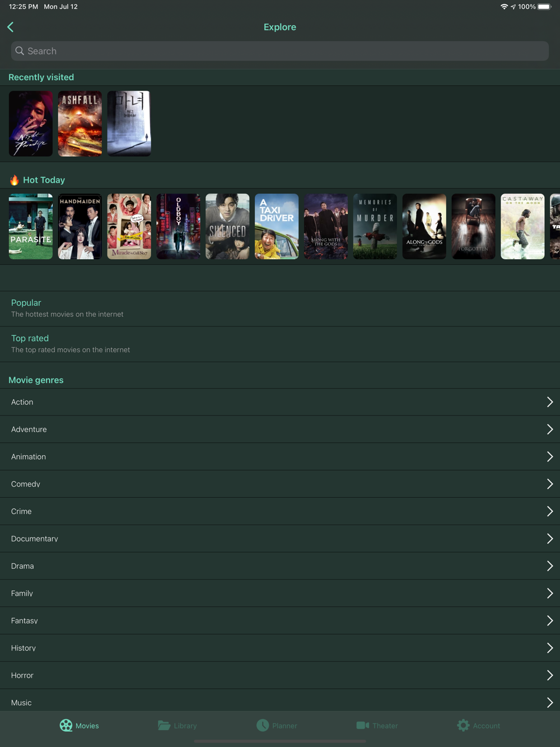
Task: Click the Explore page title
Action: (x=280, y=27)
